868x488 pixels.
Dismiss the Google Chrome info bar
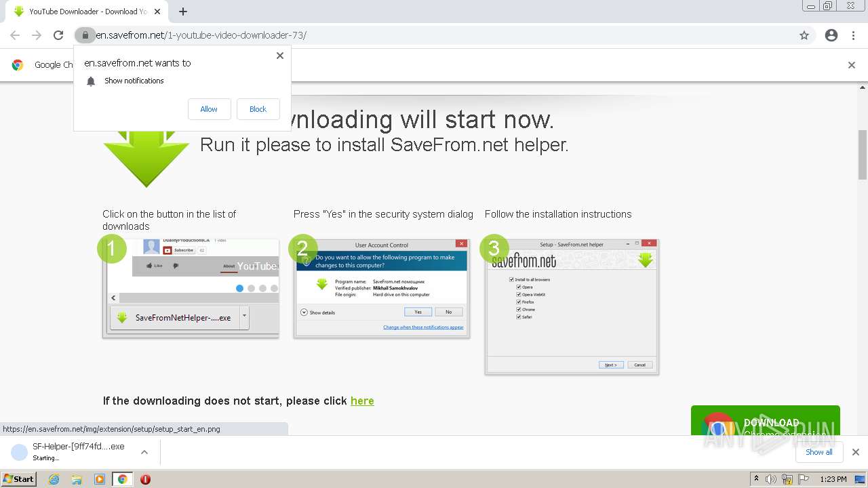[852, 65]
